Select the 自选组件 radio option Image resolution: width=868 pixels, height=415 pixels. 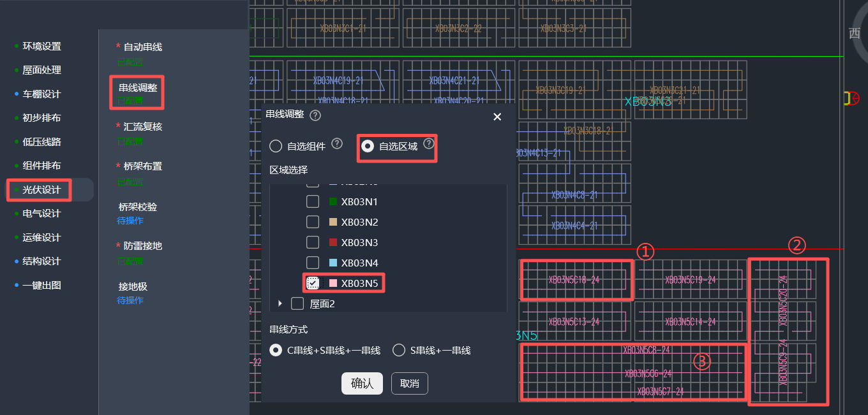pos(276,146)
